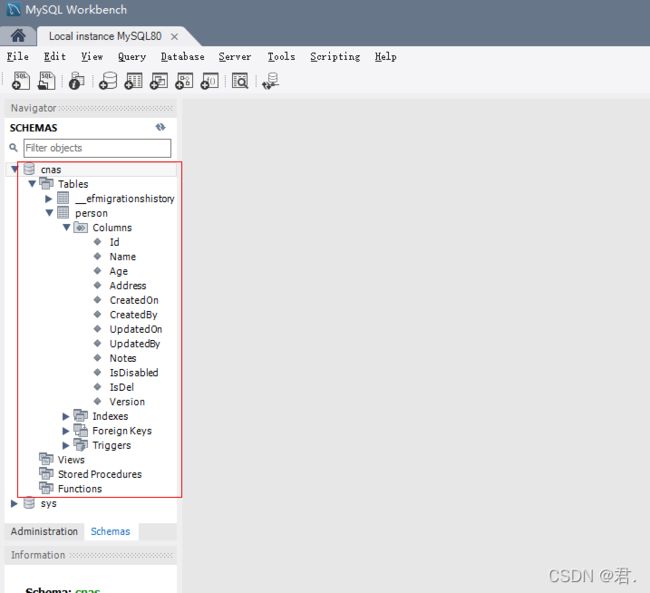Select the __efmigrationshistory table icon
Image resolution: width=650 pixels, height=593 pixels.
(x=63, y=198)
